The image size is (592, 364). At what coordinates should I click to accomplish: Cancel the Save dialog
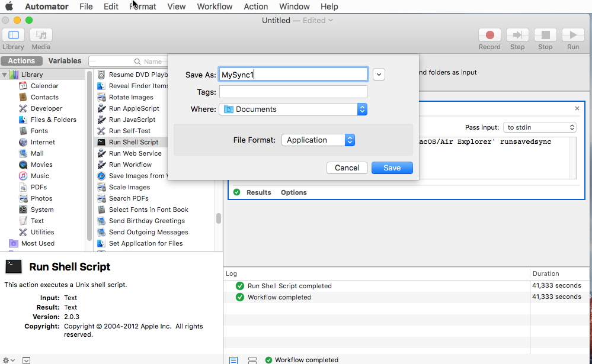pos(347,168)
